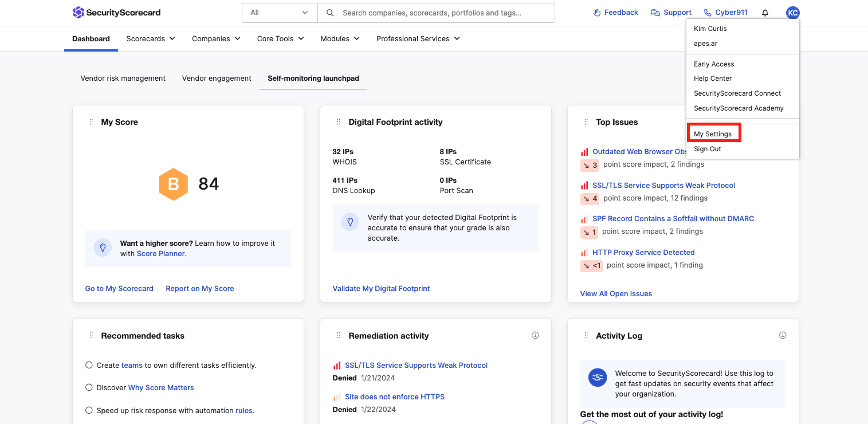Click severity bars beside SPF Record issue
The height and width of the screenshot is (424, 868).
pyautogui.click(x=584, y=219)
